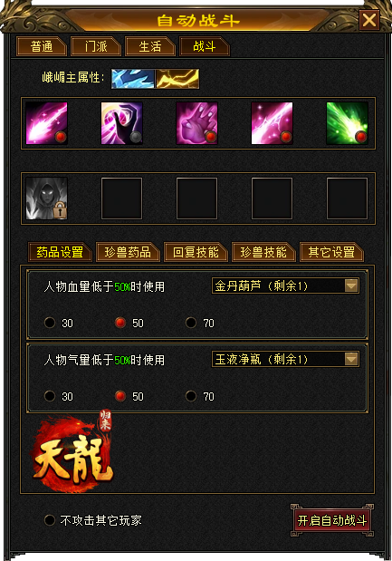Close the 自动战斗 window
The height and width of the screenshot is (561, 392).
[369, 20]
